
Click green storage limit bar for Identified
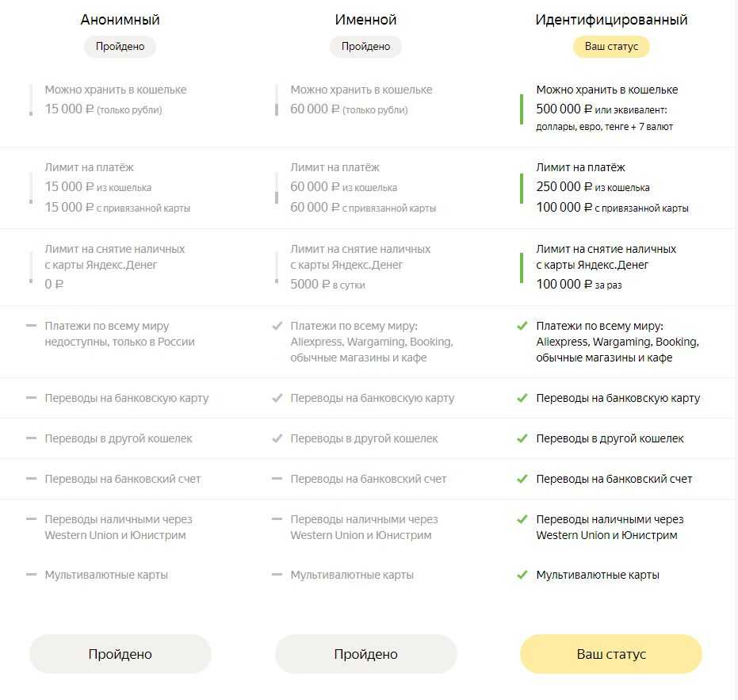click(522, 109)
